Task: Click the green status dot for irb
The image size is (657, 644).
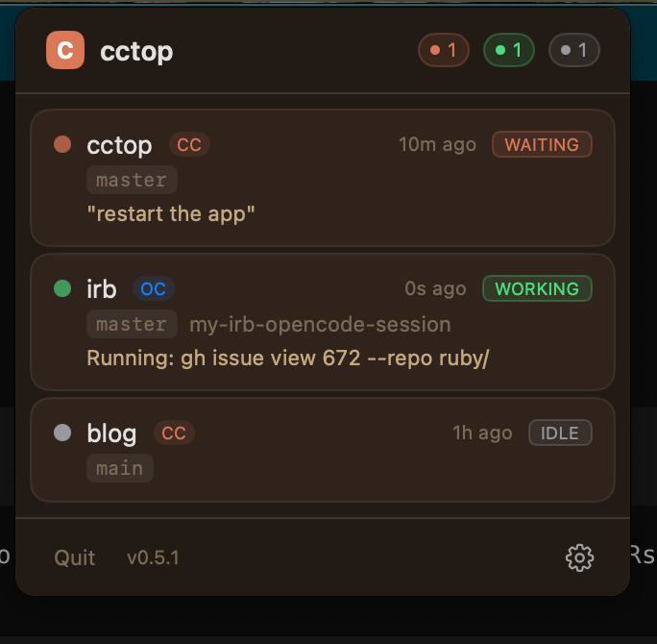Action: [62, 288]
